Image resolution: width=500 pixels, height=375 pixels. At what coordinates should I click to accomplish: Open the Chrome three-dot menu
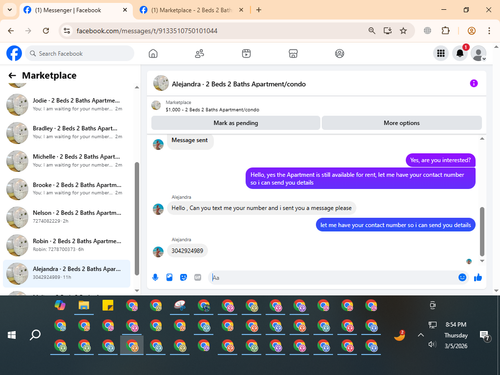pyautogui.click(x=489, y=31)
